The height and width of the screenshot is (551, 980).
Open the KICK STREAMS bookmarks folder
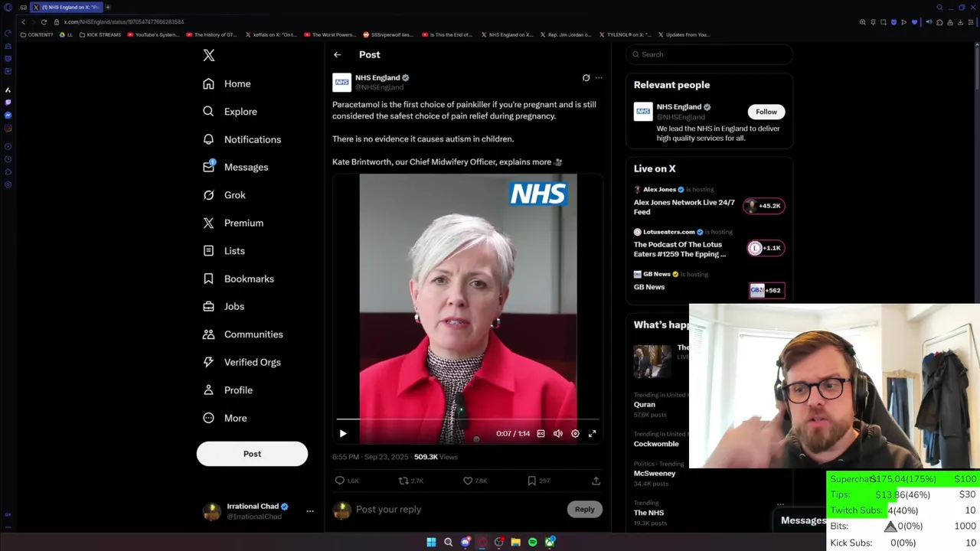100,34
